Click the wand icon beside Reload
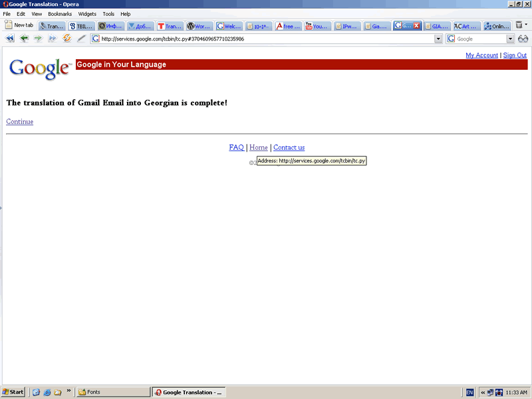The height and width of the screenshot is (399, 532). [81, 39]
